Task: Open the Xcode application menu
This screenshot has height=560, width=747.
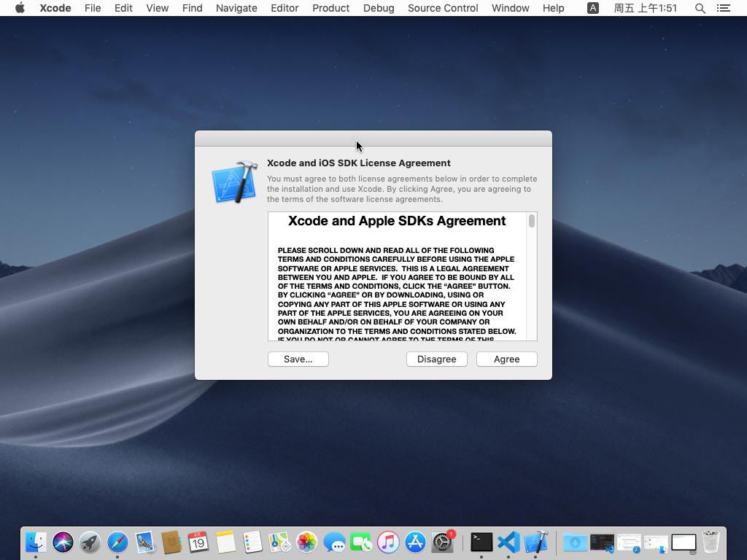Action: coord(55,8)
